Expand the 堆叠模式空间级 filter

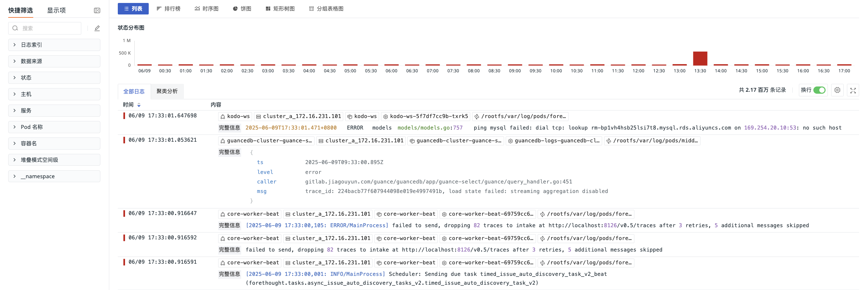tap(54, 160)
